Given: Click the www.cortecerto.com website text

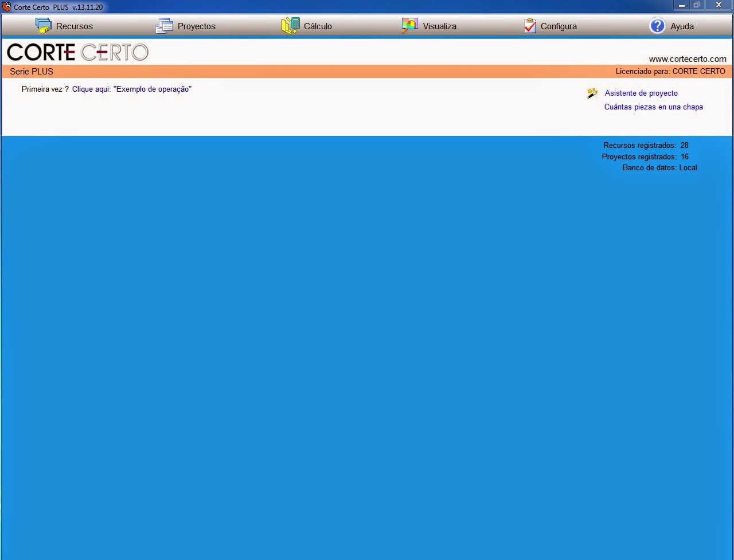Looking at the screenshot, I should pos(688,59).
